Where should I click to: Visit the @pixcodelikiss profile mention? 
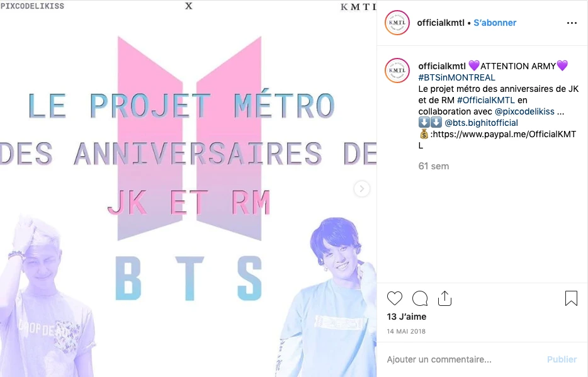coord(524,111)
